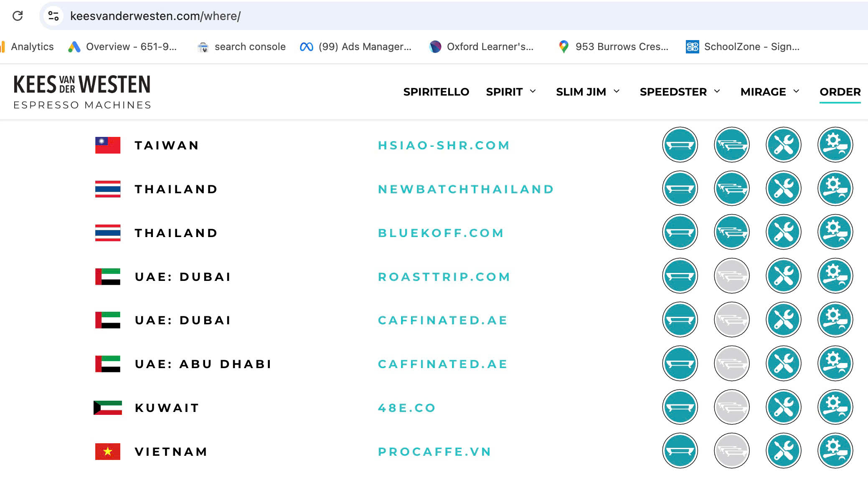Click the tools repair icon for Kuwait
The width and height of the screenshot is (868, 490).
click(x=783, y=407)
